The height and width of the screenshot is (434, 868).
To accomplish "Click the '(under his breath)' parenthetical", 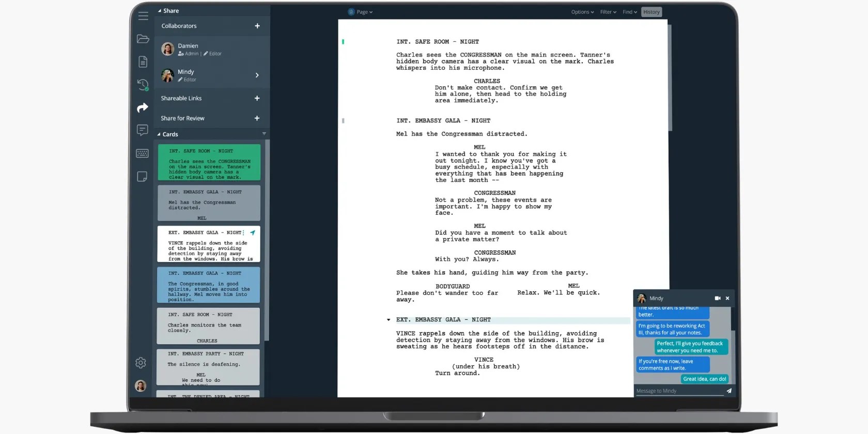I will pyautogui.click(x=486, y=366).
